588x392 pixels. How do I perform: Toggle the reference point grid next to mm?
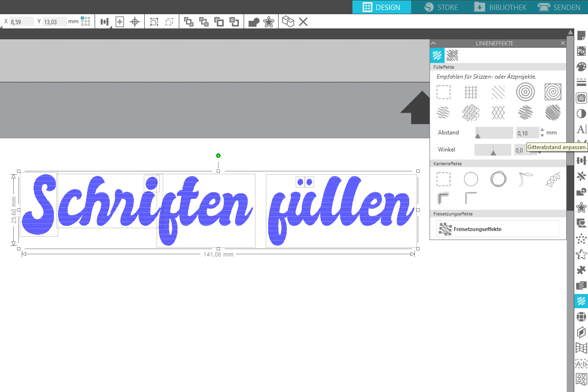[86, 21]
